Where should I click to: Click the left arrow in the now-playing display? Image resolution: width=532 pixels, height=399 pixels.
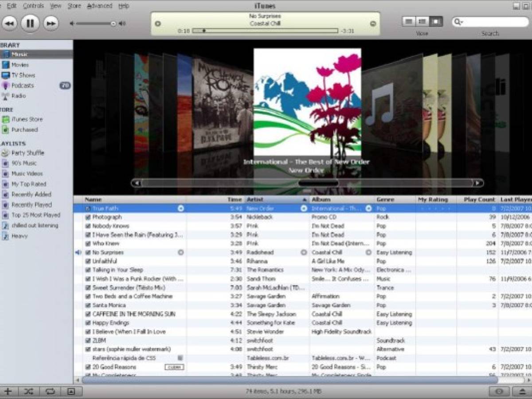click(x=158, y=23)
